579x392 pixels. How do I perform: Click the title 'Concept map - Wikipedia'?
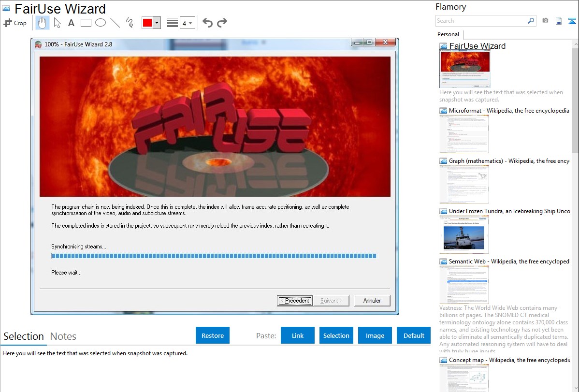click(509, 360)
